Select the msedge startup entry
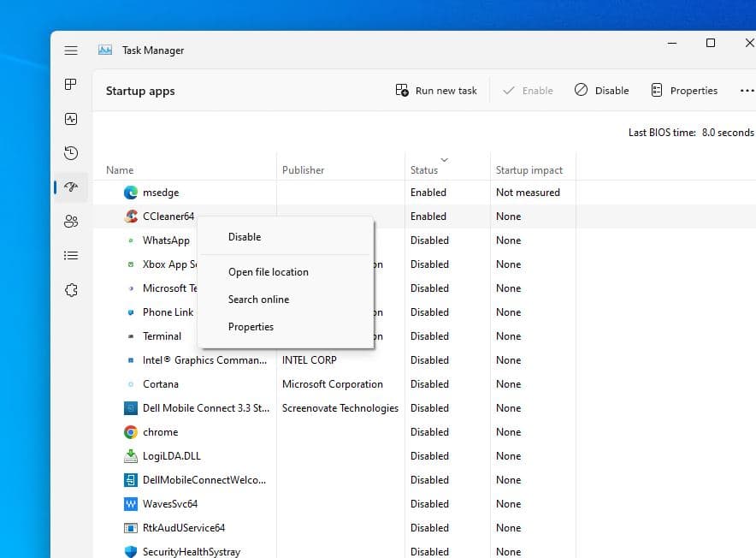Image resolution: width=756 pixels, height=558 pixels. 161,193
